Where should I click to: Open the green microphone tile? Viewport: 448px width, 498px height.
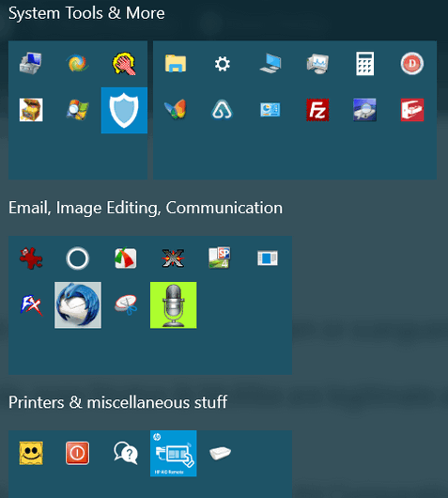pyautogui.click(x=174, y=304)
